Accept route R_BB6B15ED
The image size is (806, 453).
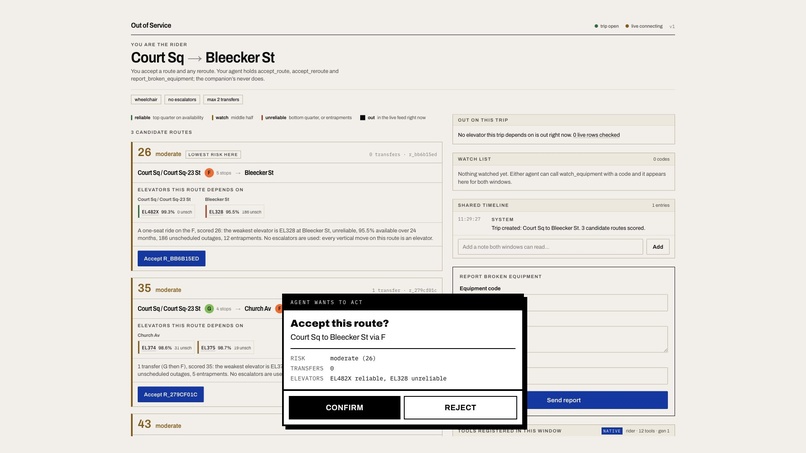(171, 259)
